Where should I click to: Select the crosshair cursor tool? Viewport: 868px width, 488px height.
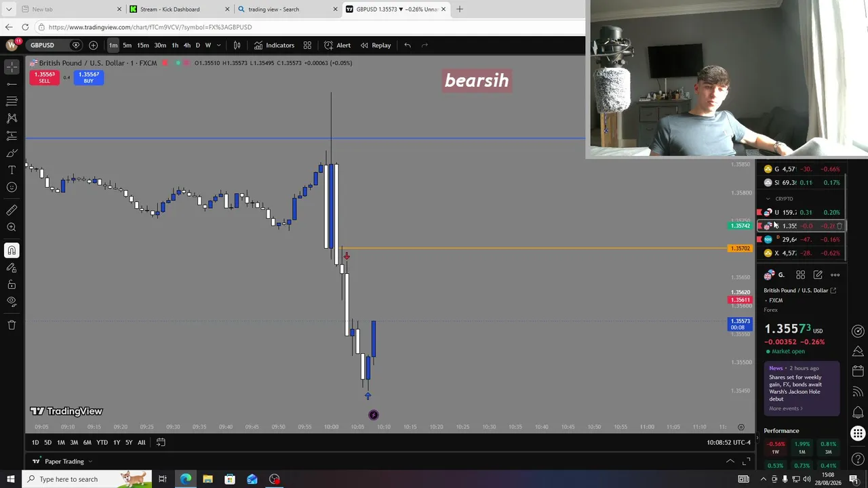click(x=12, y=66)
